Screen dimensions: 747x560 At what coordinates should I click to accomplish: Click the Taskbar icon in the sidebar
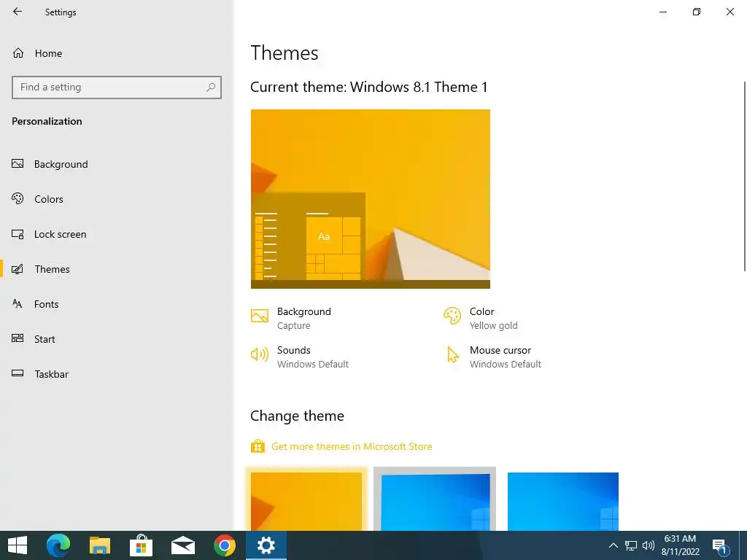(18, 373)
